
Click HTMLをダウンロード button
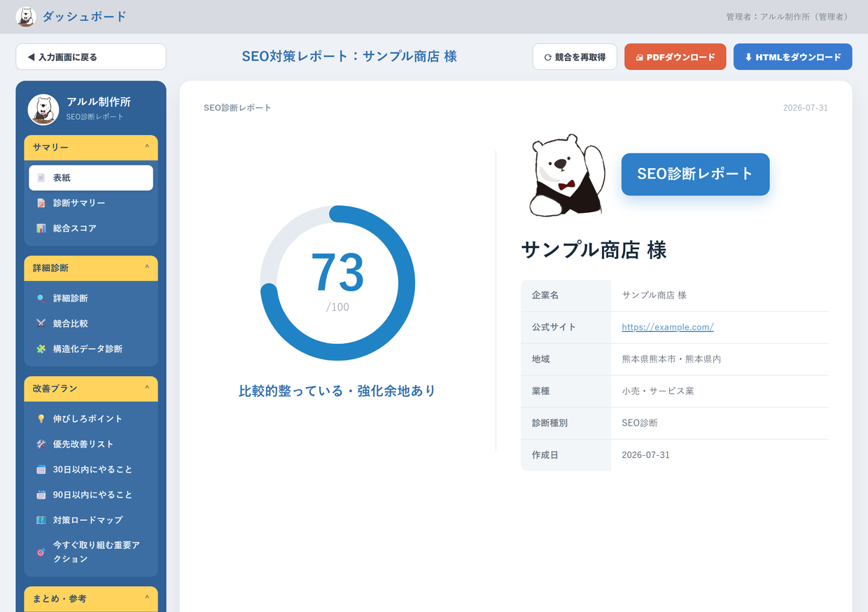793,57
